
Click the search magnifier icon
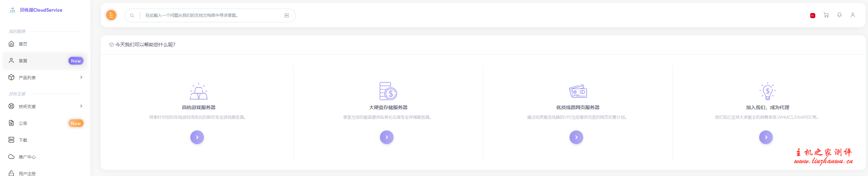(132, 15)
